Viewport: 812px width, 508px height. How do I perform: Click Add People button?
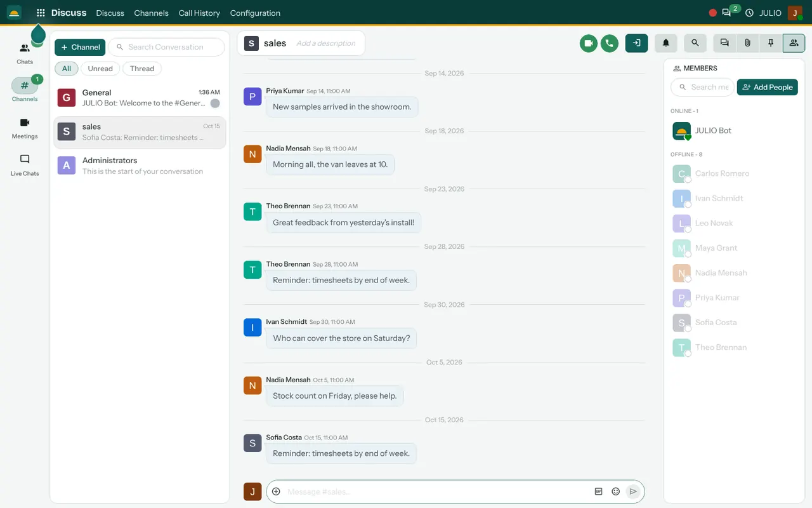pyautogui.click(x=767, y=87)
